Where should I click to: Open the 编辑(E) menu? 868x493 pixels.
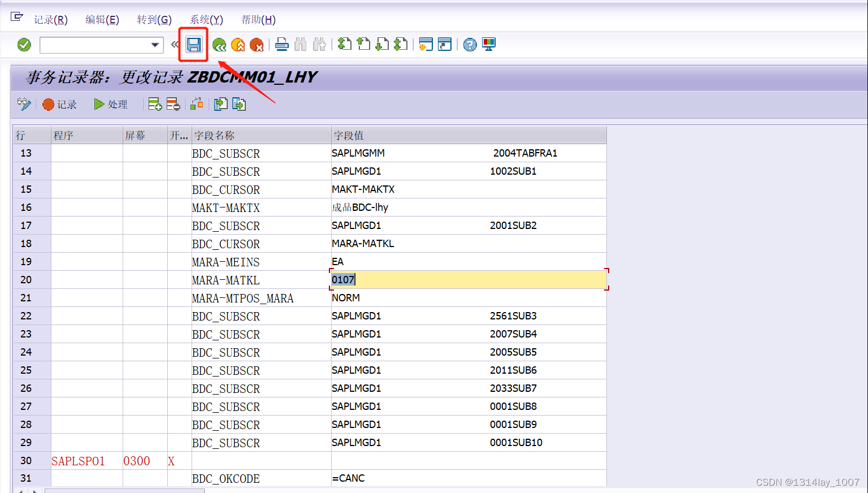pos(102,20)
